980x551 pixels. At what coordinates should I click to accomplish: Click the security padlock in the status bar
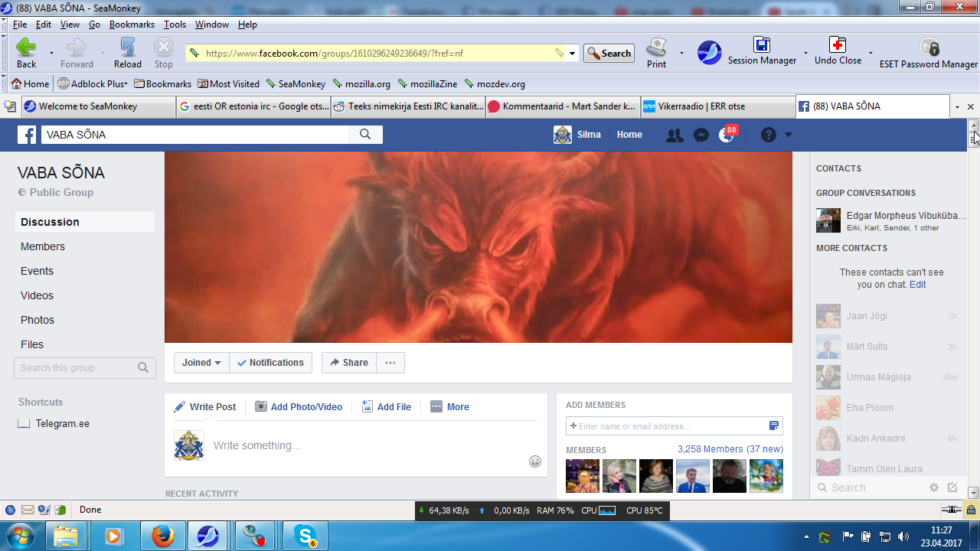click(971, 510)
